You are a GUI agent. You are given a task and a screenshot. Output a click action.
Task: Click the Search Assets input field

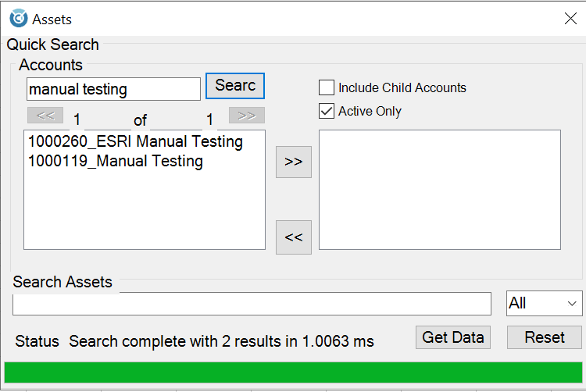click(x=252, y=304)
